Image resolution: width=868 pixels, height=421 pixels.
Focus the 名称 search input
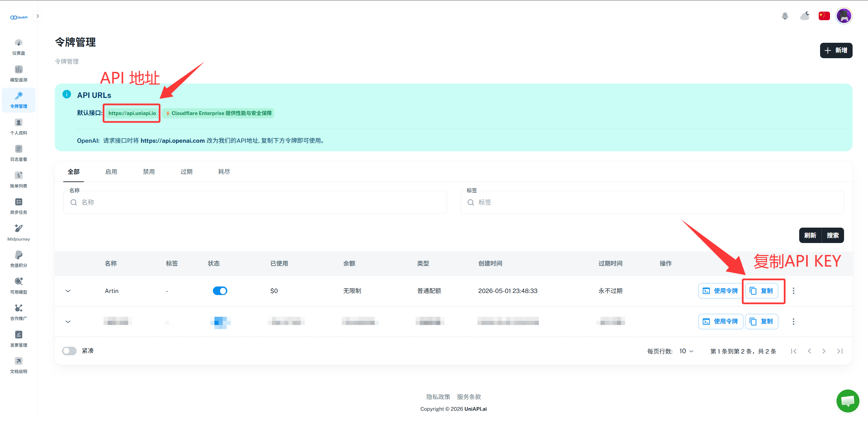(255, 202)
